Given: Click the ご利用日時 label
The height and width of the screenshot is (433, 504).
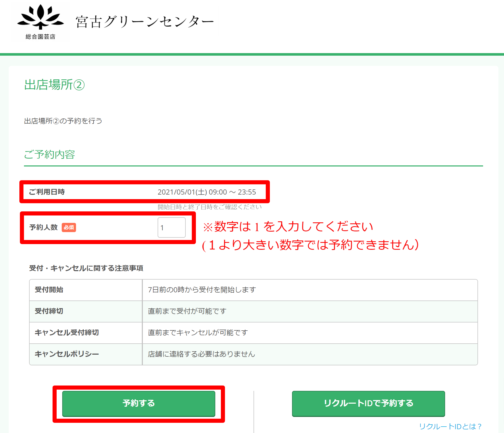Looking at the screenshot, I should pyautogui.click(x=47, y=192).
